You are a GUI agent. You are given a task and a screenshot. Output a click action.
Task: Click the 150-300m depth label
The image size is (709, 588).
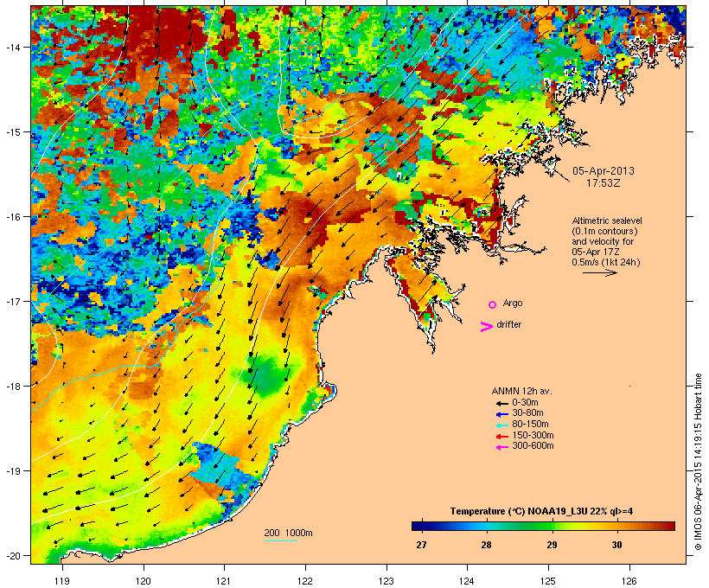(x=533, y=435)
